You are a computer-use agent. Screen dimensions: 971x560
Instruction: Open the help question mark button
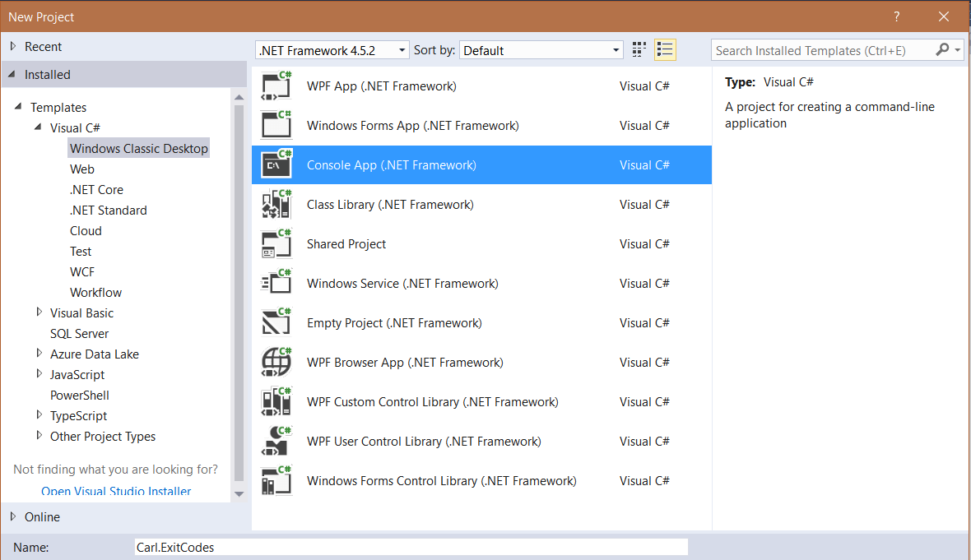pyautogui.click(x=897, y=16)
